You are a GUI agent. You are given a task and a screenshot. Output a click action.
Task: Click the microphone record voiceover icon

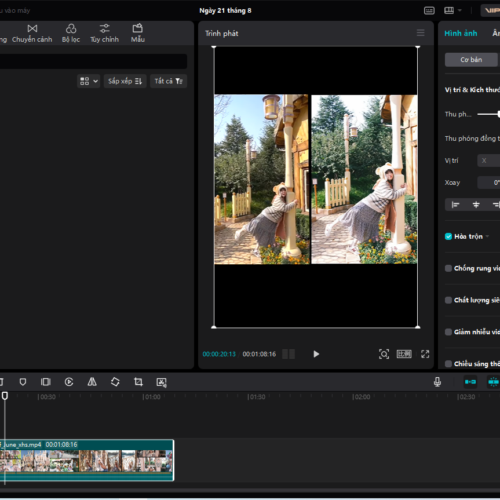[x=437, y=382]
